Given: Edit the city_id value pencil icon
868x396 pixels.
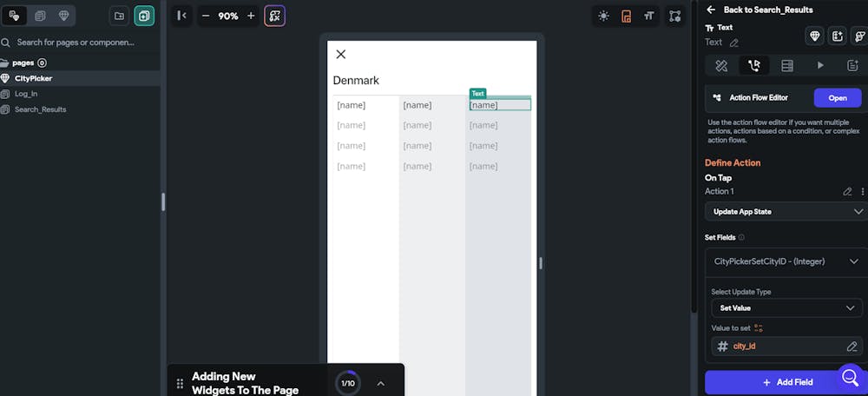Looking at the screenshot, I should pyautogui.click(x=852, y=346).
